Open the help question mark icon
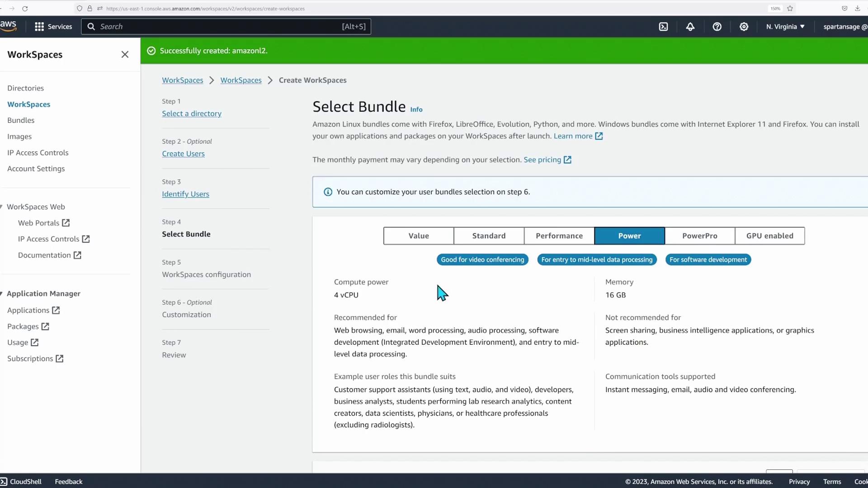Image resolution: width=868 pixels, height=488 pixels. click(x=717, y=27)
